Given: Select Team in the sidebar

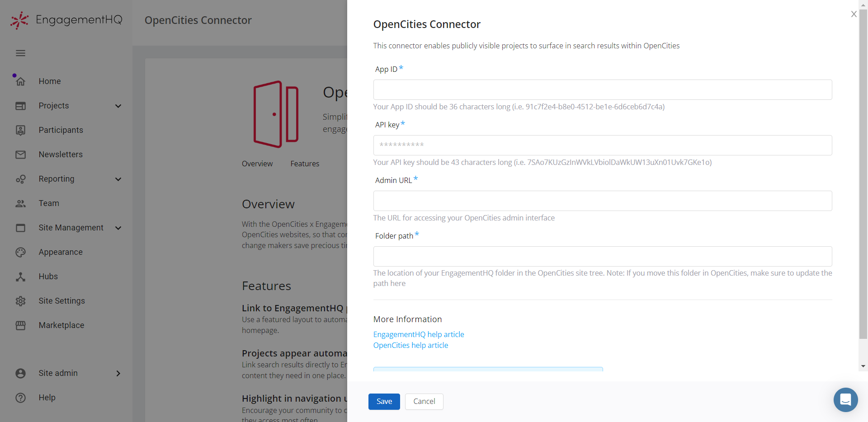Looking at the screenshot, I should (x=48, y=203).
